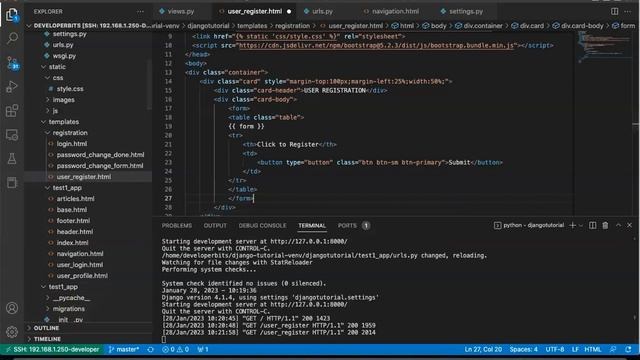The height and width of the screenshot is (360, 640).
Task: Open the Accounts menu icon
Action: point(12,308)
